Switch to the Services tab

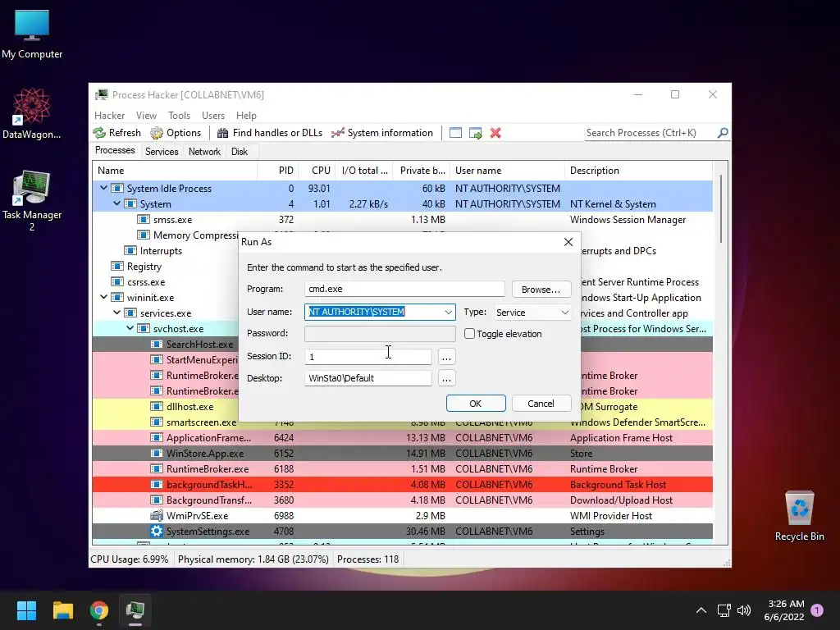coord(162,152)
